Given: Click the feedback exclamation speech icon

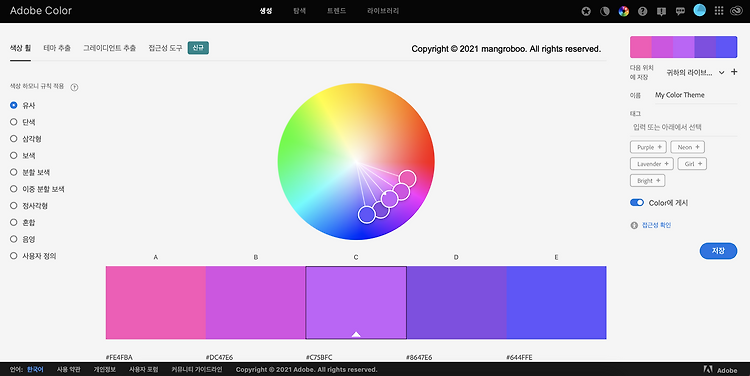Looking at the screenshot, I should point(662,11).
